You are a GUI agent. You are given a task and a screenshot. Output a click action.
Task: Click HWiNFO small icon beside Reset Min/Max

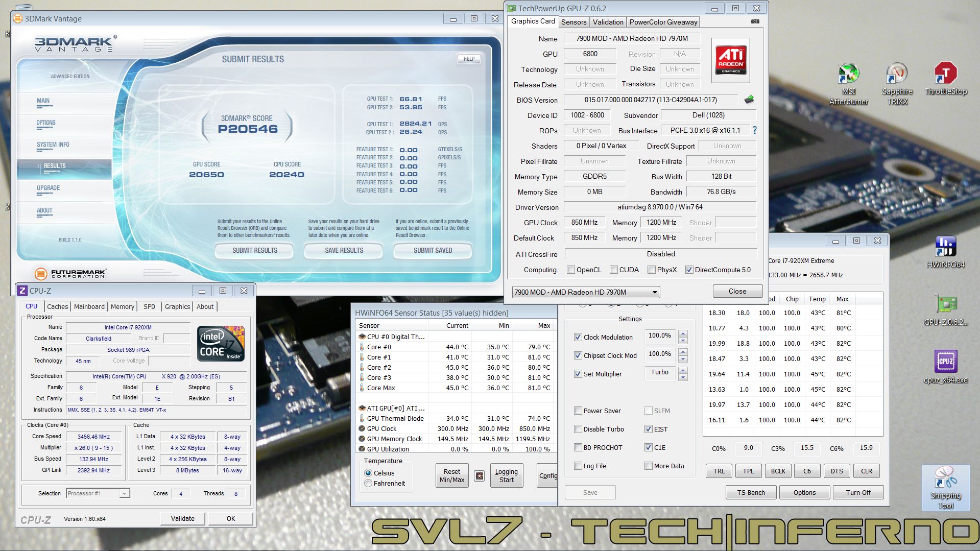coord(480,476)
